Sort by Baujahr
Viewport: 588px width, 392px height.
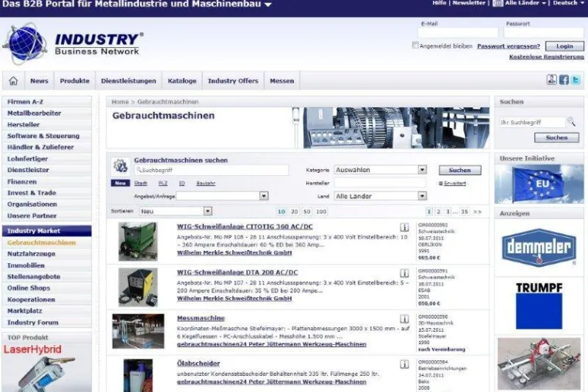pos(205,183)
